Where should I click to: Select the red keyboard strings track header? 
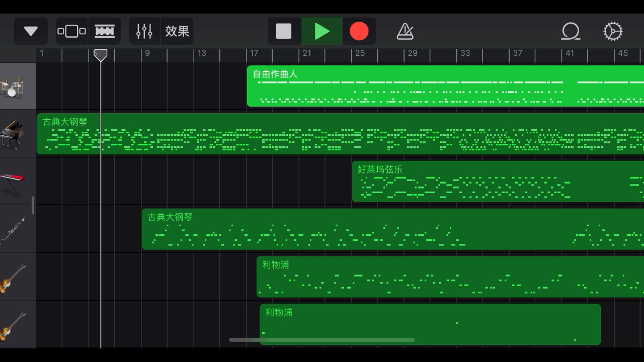[x=18, y=182]
